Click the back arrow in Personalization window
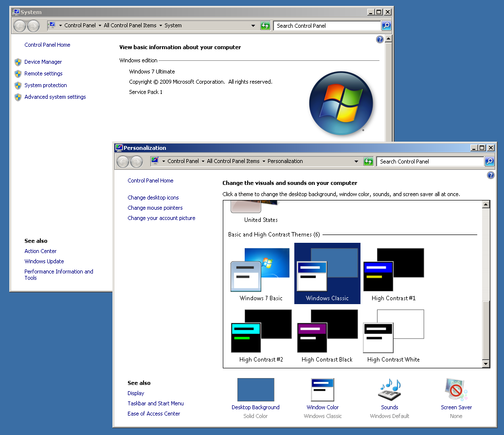The image size is (504, 435). (123, 162)
